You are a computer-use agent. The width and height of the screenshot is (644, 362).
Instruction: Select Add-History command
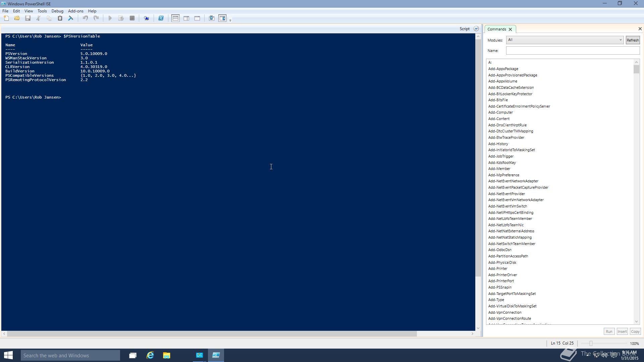click(x=498, y=144)
